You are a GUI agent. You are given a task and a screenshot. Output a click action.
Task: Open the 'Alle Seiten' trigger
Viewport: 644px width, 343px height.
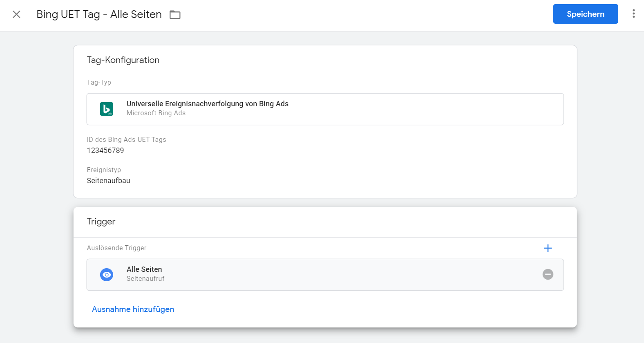(325, 275)
